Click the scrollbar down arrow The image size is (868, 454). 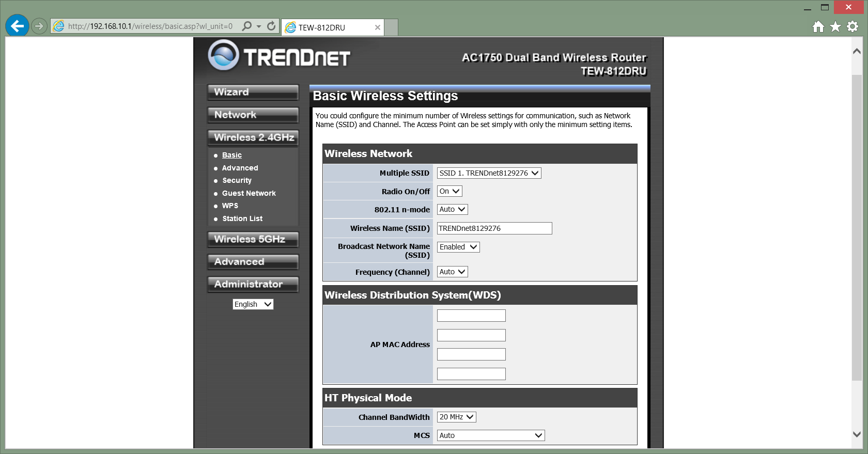(857, 434)
